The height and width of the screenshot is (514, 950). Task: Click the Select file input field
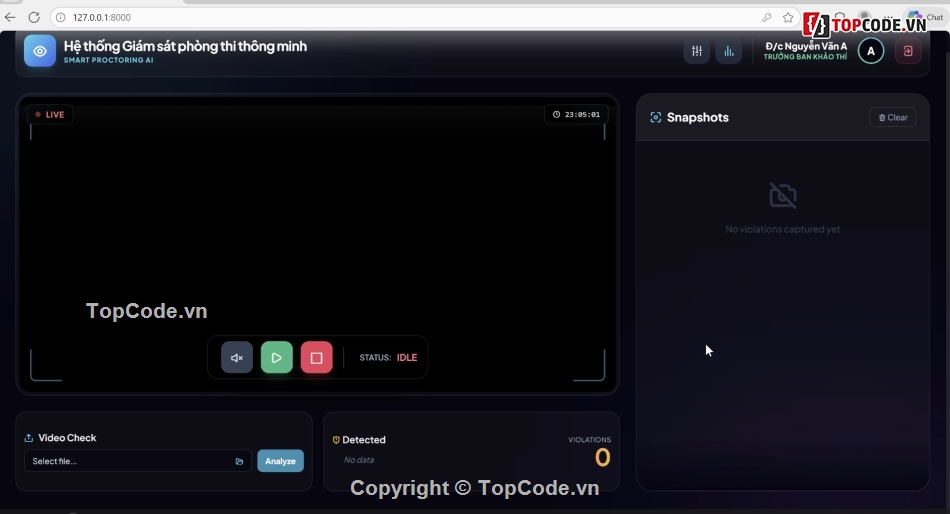pyautogui.click(x=130, y=461)
